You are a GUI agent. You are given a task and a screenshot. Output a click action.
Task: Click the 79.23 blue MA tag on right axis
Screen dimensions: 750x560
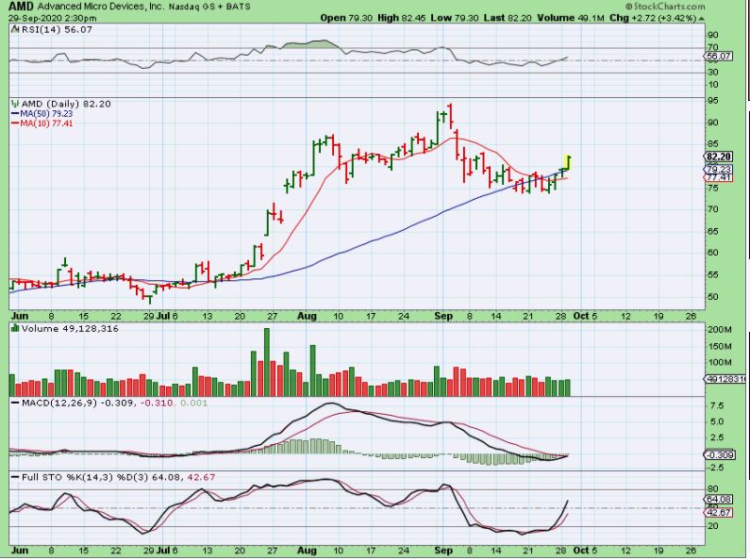(719, 170)
